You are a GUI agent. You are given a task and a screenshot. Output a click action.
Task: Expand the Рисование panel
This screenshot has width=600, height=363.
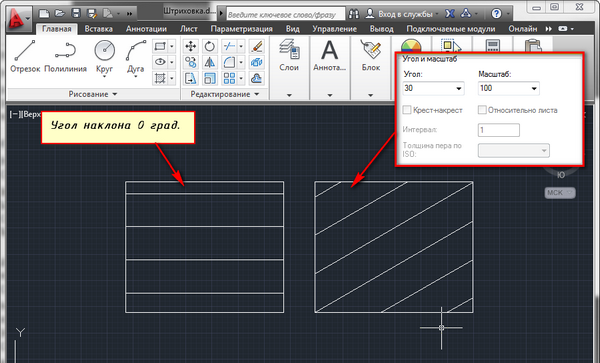click(x=93, y=94)
